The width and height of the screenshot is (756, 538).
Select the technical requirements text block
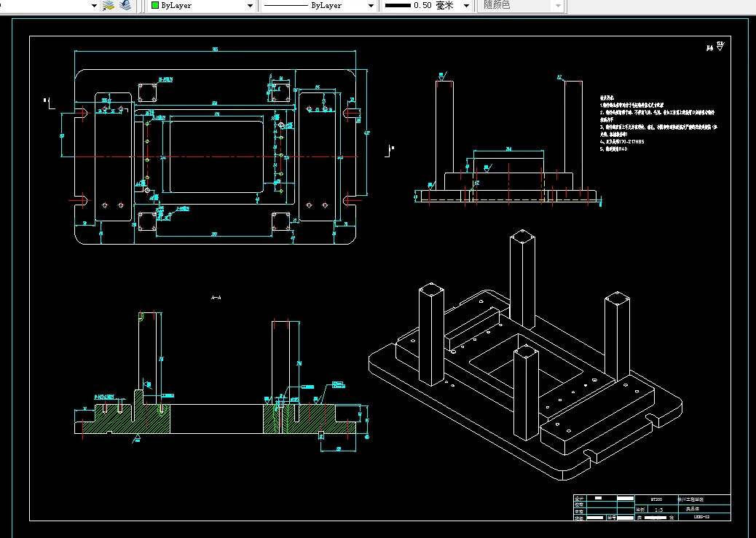pyautogui.click(x=655, y=124)
